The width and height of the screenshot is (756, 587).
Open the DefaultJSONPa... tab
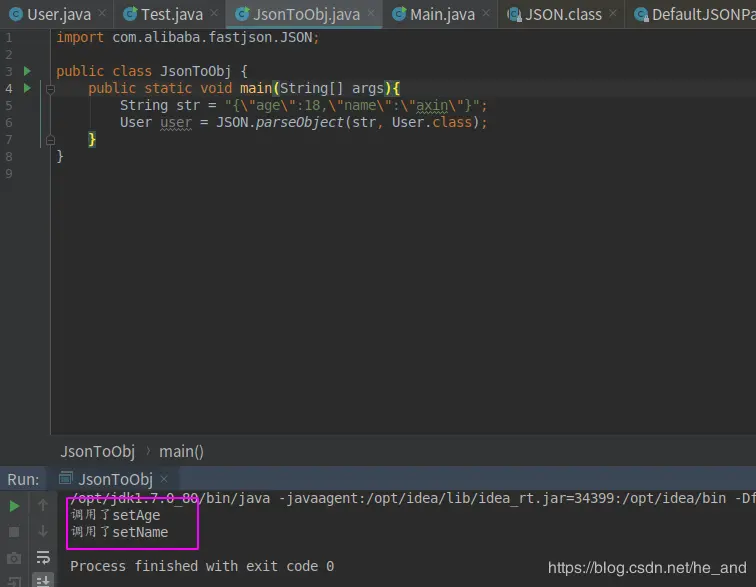click(x=694, y=14)
